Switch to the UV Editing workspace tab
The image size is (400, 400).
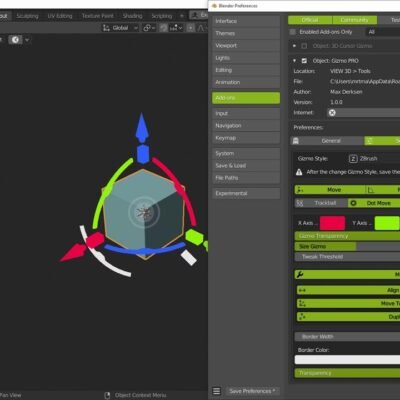tap(60, 16)
